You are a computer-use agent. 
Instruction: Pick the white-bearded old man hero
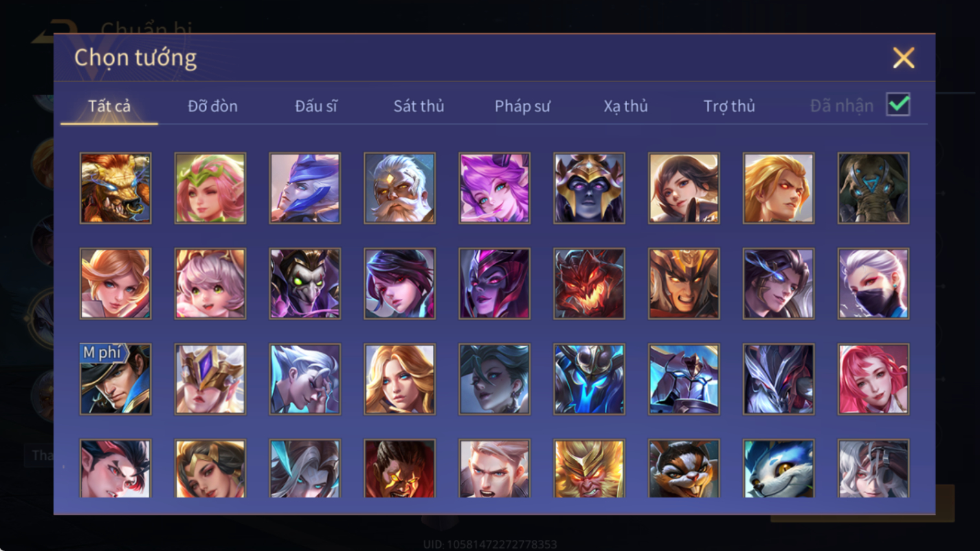pos(399,188)
